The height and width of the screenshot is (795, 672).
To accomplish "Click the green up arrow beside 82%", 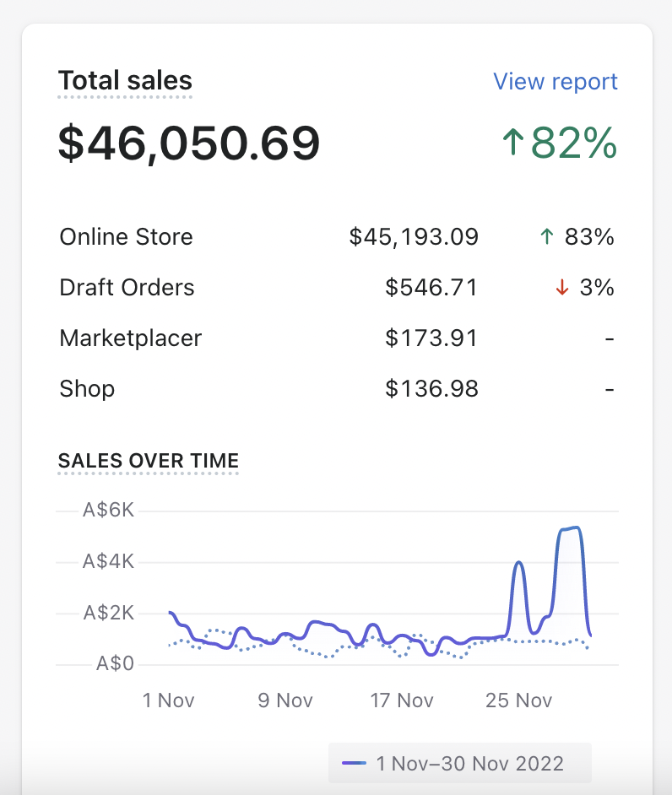I will (x=512, y=143).
